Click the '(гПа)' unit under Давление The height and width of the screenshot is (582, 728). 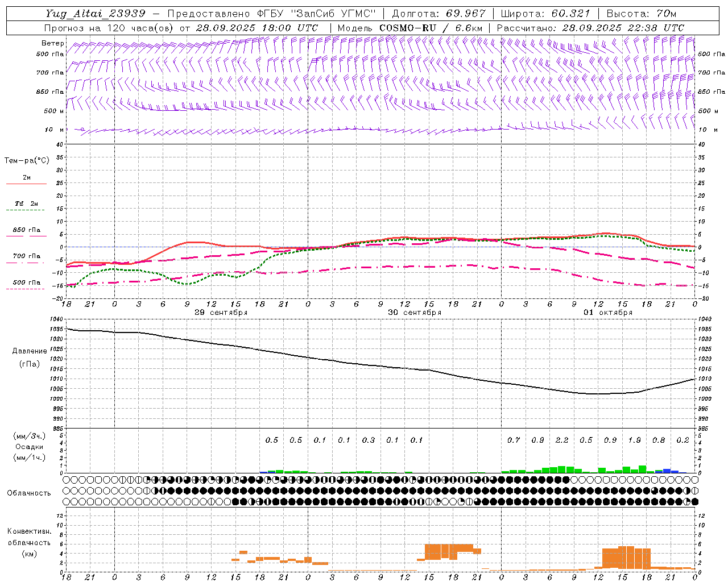coord(30,364)
